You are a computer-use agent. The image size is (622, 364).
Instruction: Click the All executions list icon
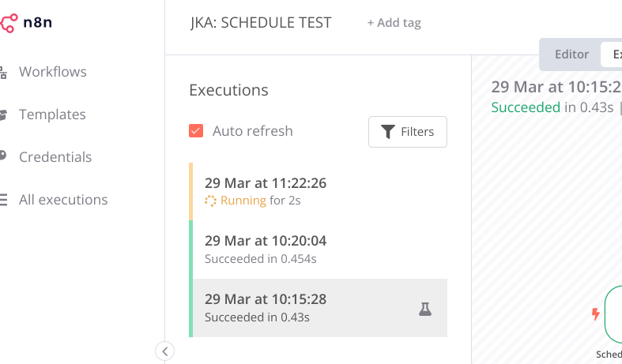(x=4, y=200)
